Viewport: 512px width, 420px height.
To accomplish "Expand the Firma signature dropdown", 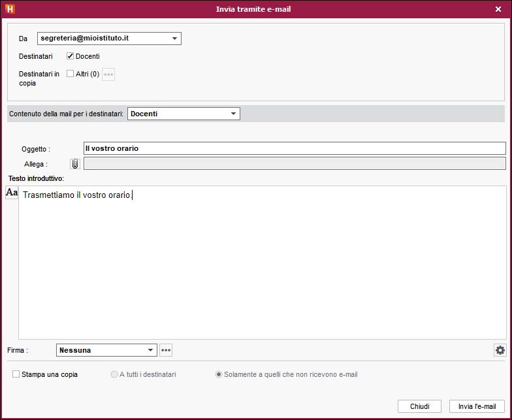I will pos(151,350).
